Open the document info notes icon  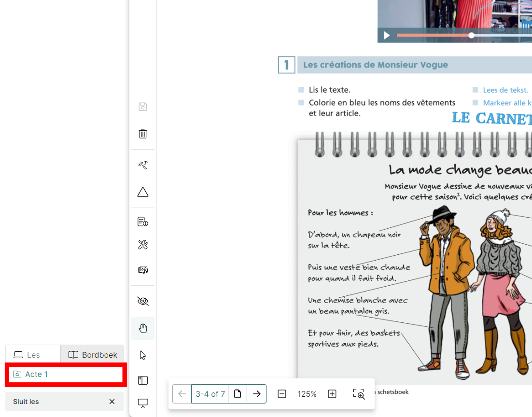coord(143,222)
